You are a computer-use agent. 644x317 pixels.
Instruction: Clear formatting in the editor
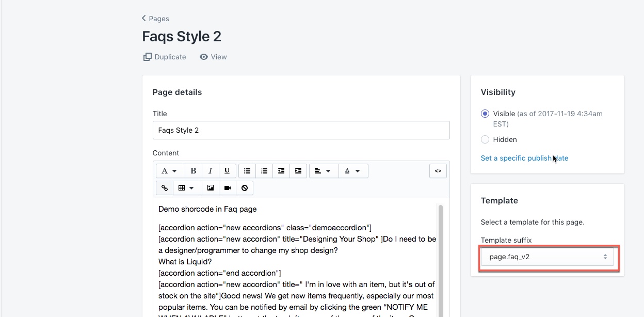click(244, 188)
